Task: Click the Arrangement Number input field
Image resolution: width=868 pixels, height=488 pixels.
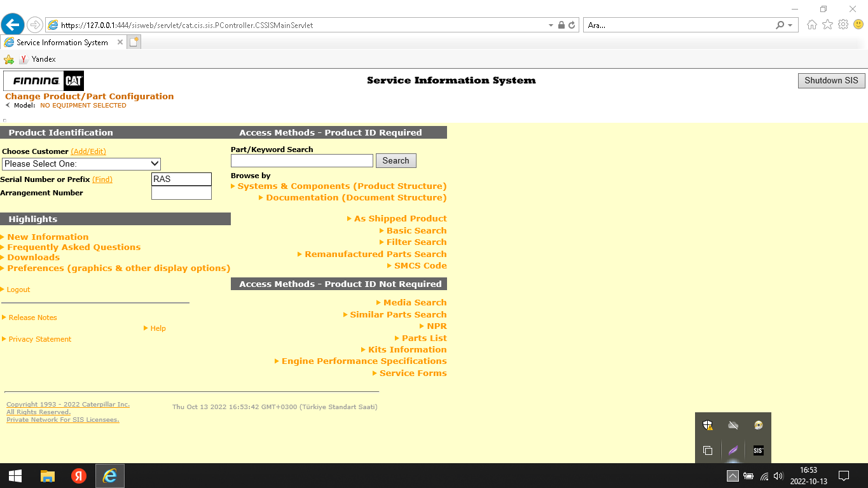Action: [181, 193]
